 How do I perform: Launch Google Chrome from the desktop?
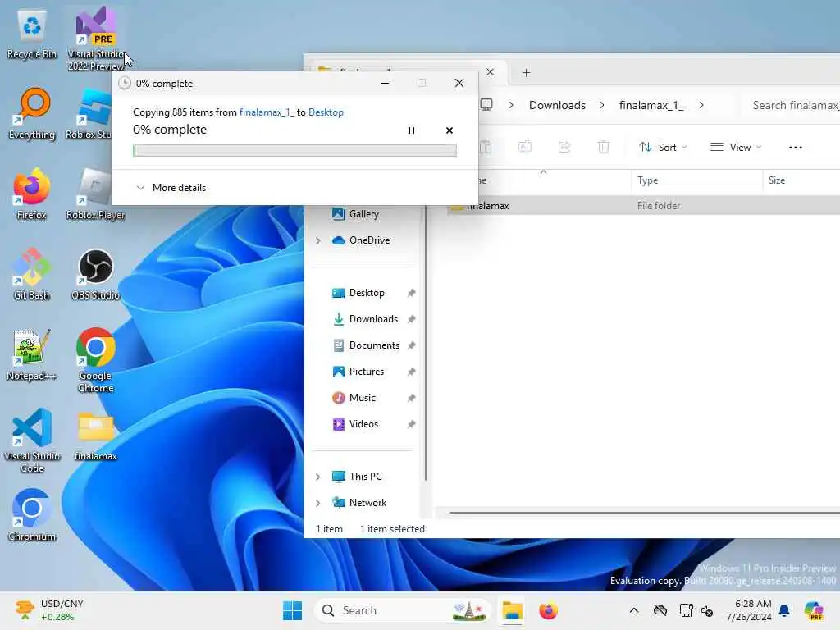tap(95, 360)
